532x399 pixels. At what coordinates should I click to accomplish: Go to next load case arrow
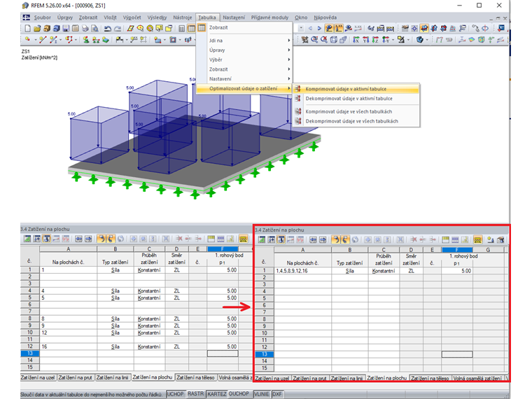319,29
